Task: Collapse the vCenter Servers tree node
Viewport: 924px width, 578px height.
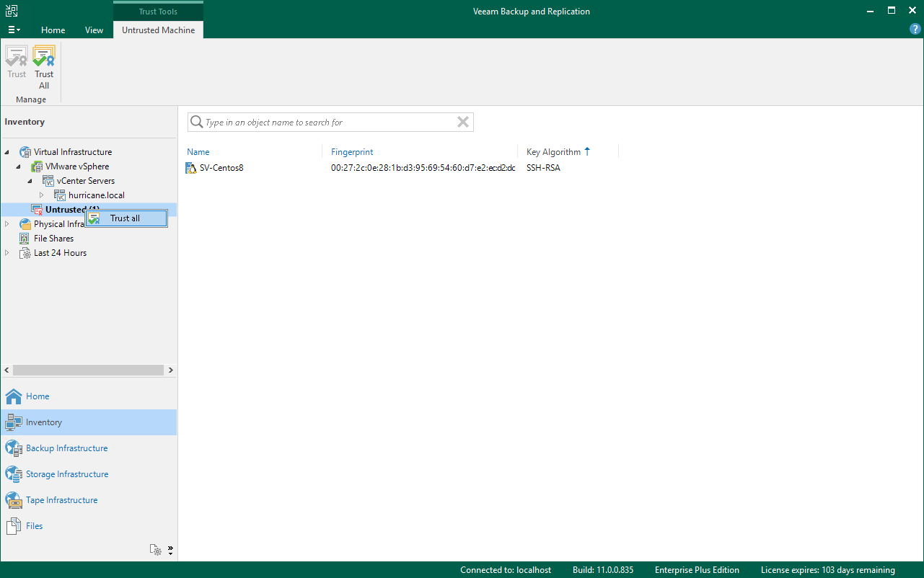Action: [30, 181]
